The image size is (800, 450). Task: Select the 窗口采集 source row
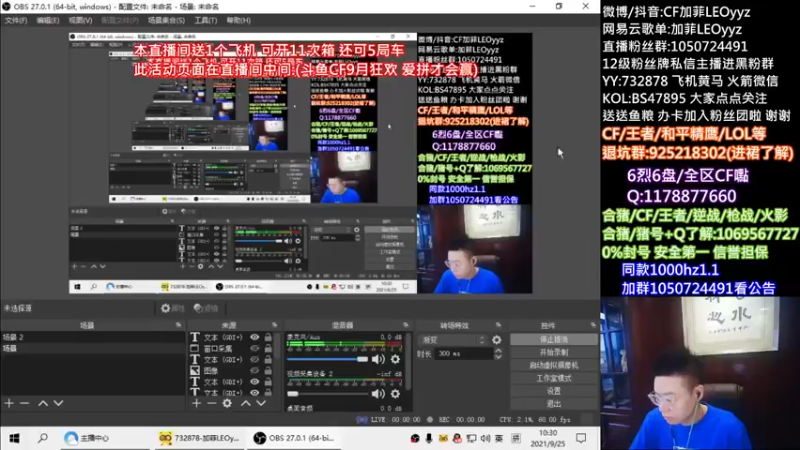click(232, 348)
